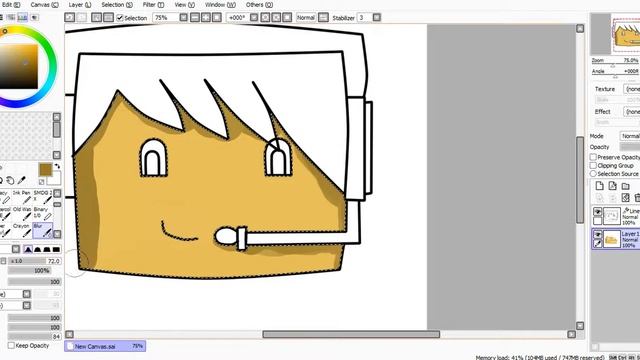Screen dimensions: 640x360
Task: Select the Blur brush tool
Action: click(x=42, y=230)
